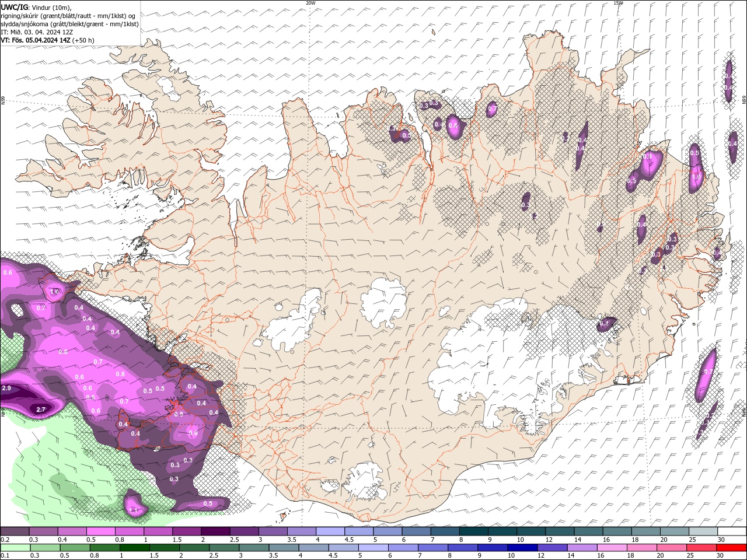Click the '2.7' precipitation value on the map
The image size is (747, 560).
coord(41,410)
